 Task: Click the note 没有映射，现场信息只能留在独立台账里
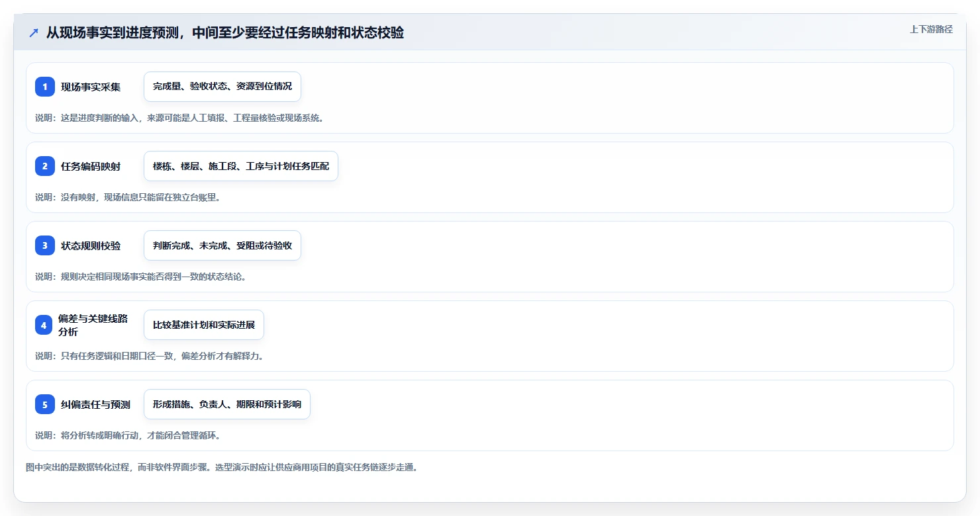pos(127,197)
